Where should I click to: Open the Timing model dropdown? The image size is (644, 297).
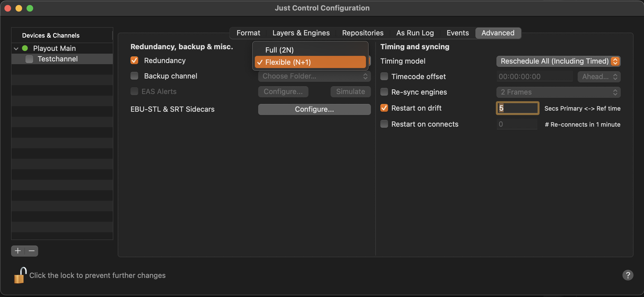558,61
